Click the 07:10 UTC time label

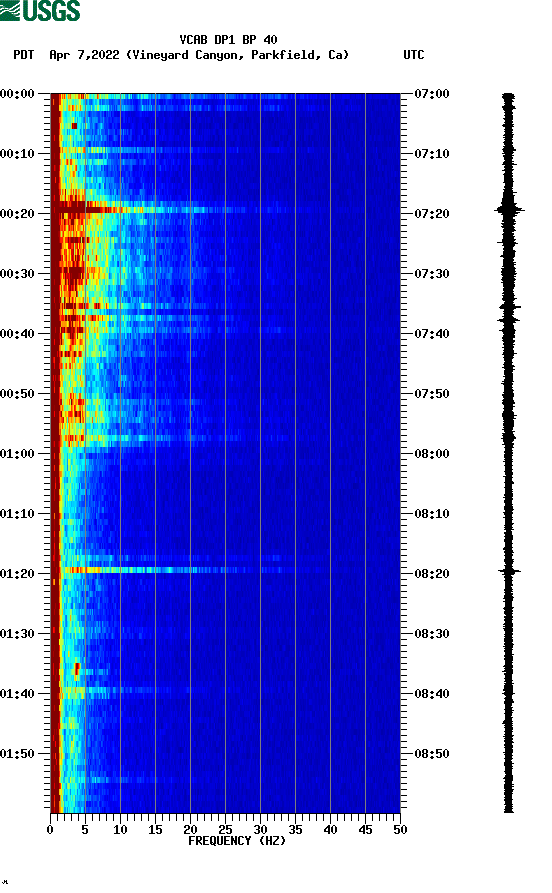coord(432,153)
